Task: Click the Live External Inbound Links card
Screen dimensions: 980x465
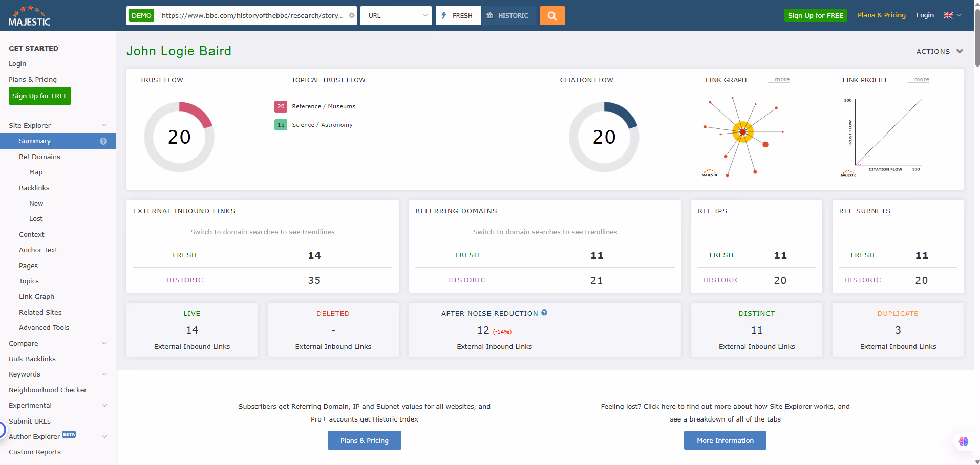Action: (192, 329)
